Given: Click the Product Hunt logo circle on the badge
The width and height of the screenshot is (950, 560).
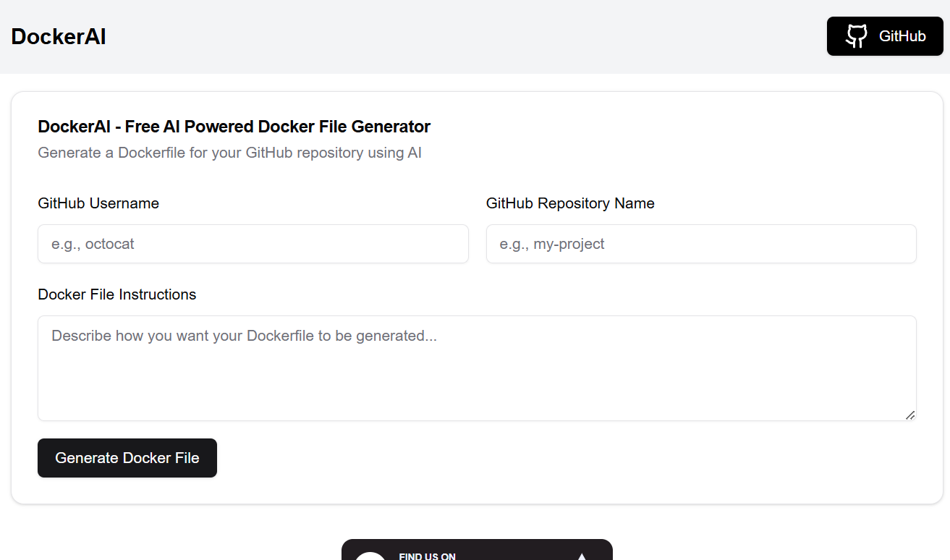Looking at the screenshot, I should 370,559.
